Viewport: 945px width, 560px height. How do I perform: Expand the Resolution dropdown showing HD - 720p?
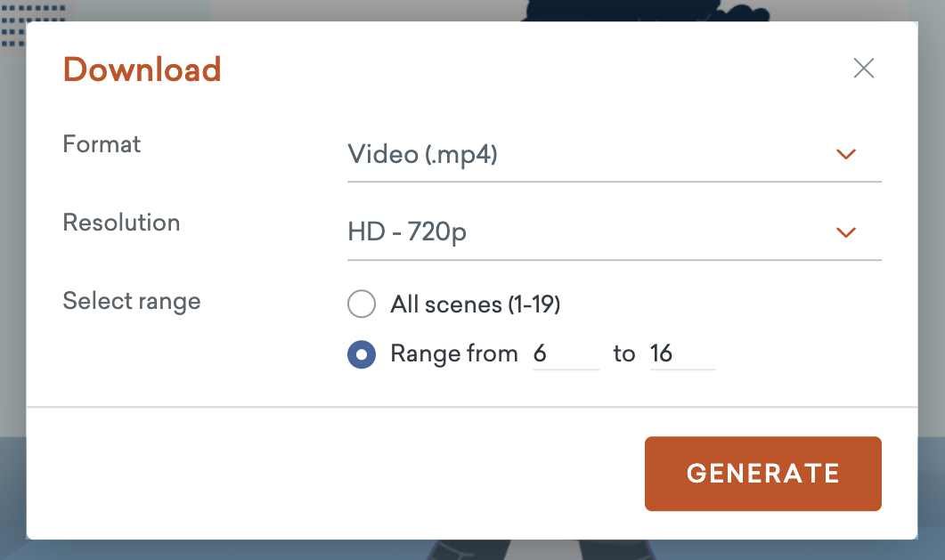(615, 233)
